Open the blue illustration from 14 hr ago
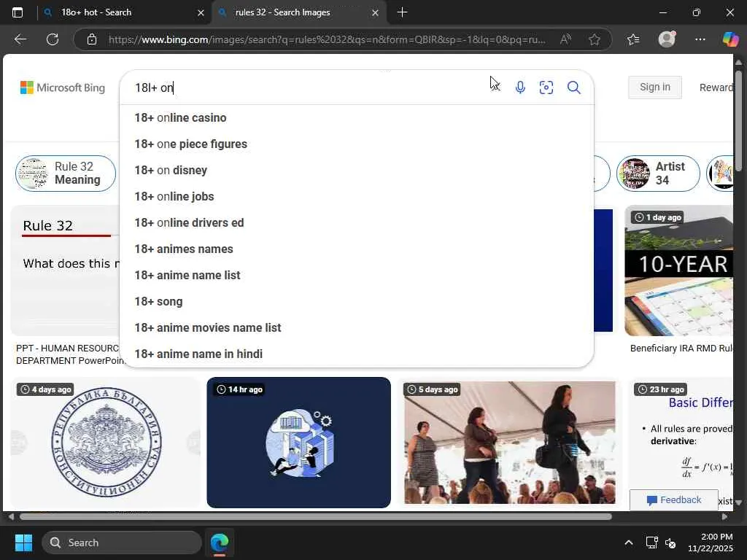 point(298,443)
